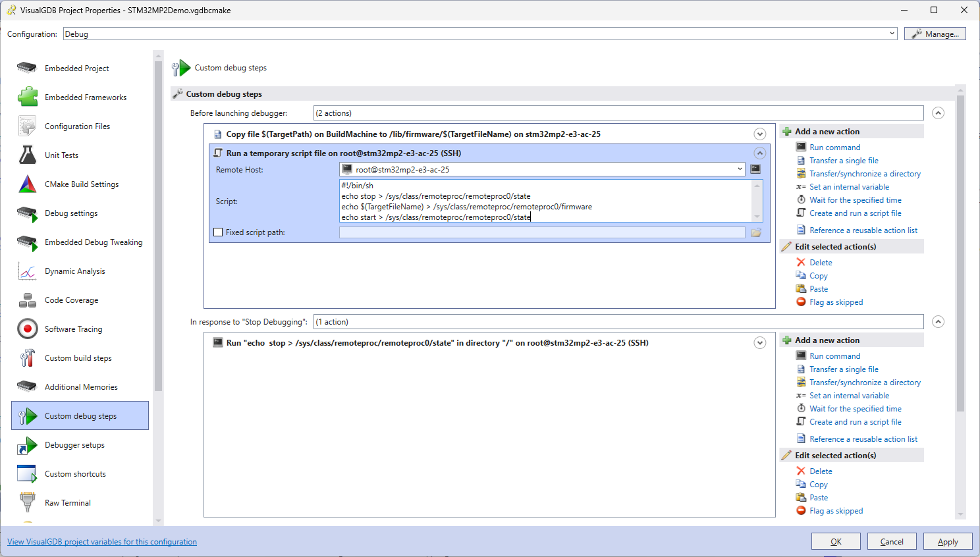Click the Stop Debugging actions summary field
This screenshot has height=557, width=980.
618,322
